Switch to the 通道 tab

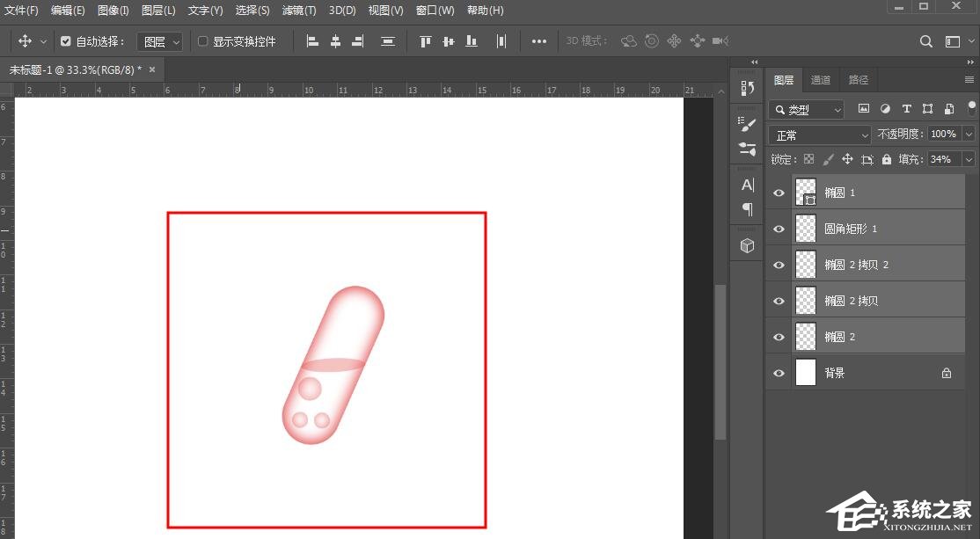[820, 79]
